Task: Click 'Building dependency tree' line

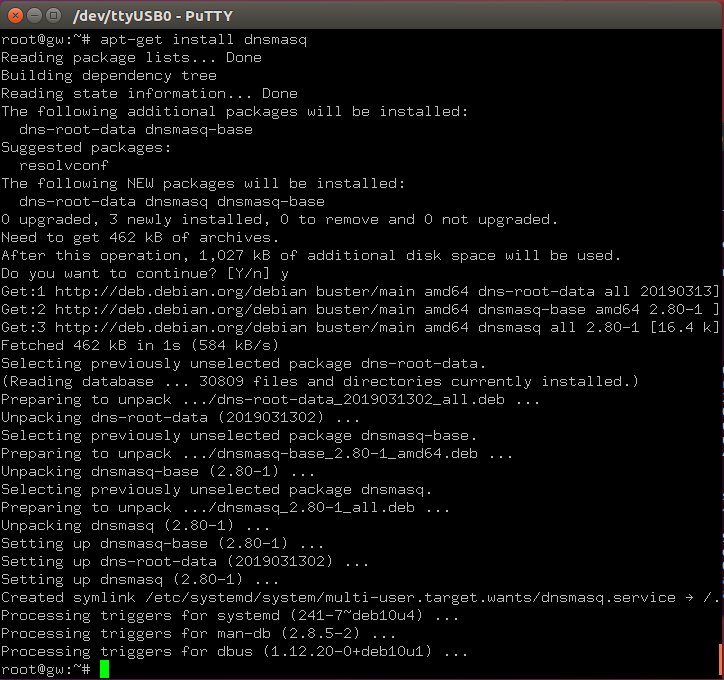Action: click(109, 76)
